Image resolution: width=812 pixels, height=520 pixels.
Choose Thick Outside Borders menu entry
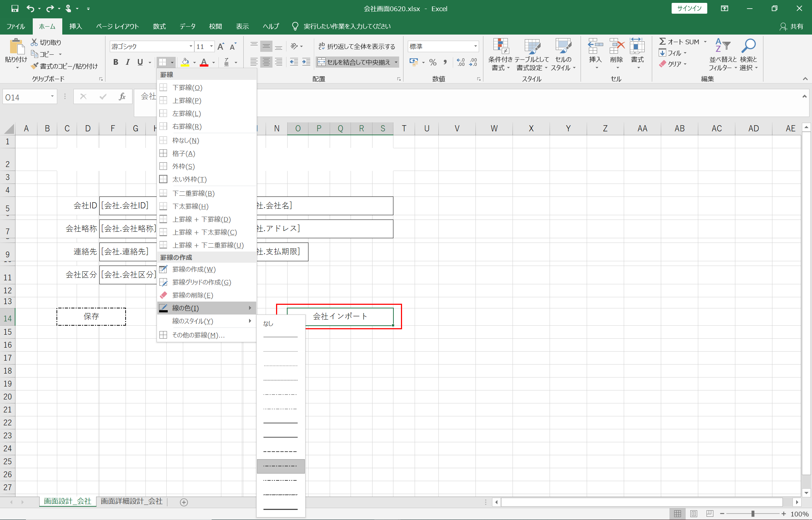[x=189, y=179]
